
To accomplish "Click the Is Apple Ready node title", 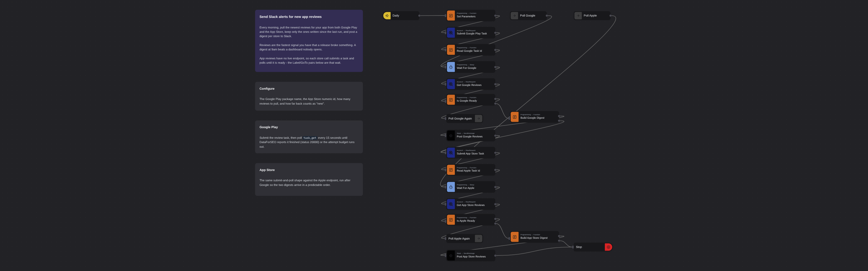I will click(x=466, y=221).
